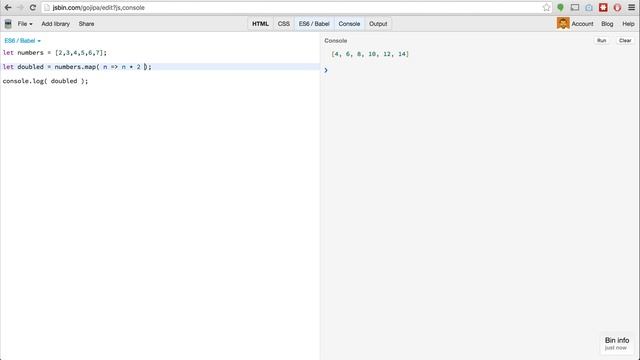Click the browser forward arrow

click(20, 7)
